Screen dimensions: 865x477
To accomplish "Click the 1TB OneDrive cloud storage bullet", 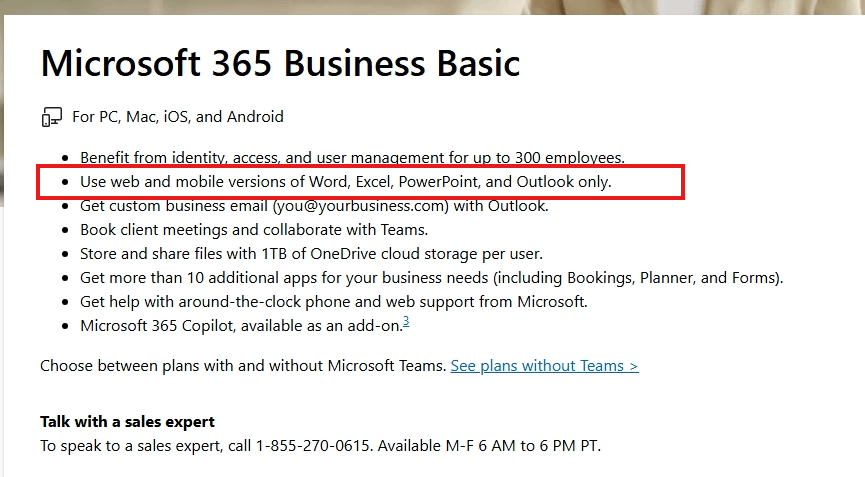I will (x=311, y=254).
